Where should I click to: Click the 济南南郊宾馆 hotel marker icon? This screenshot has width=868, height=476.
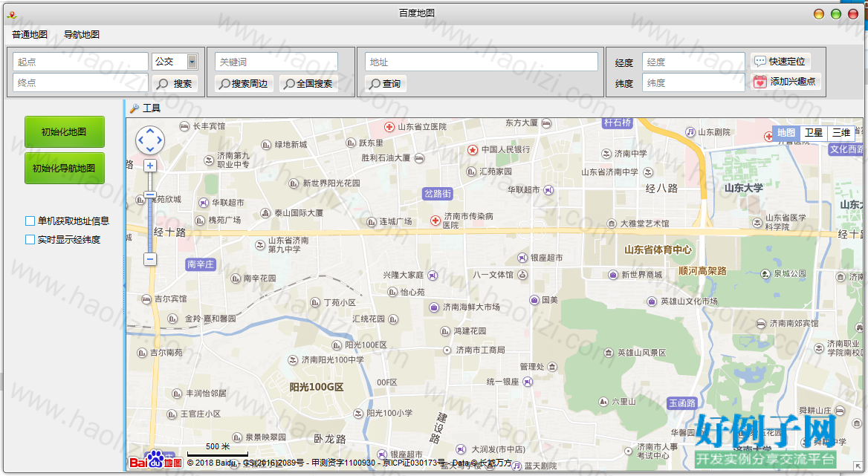761,324
